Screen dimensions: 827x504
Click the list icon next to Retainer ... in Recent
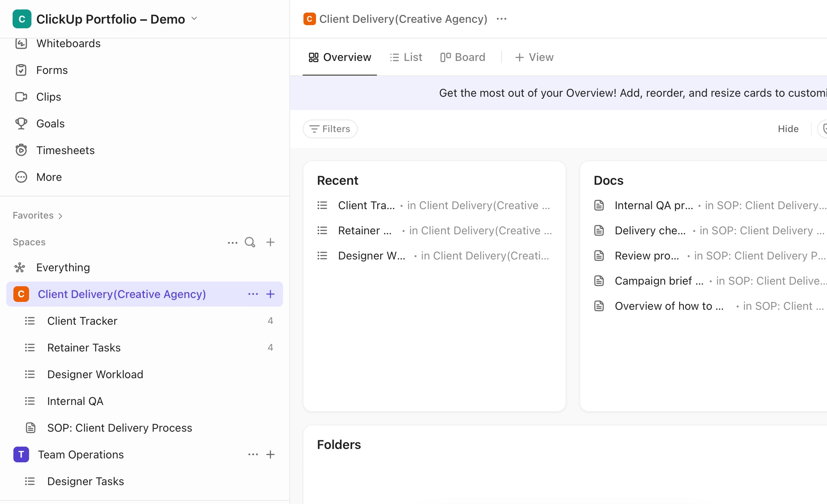point(322,230)
